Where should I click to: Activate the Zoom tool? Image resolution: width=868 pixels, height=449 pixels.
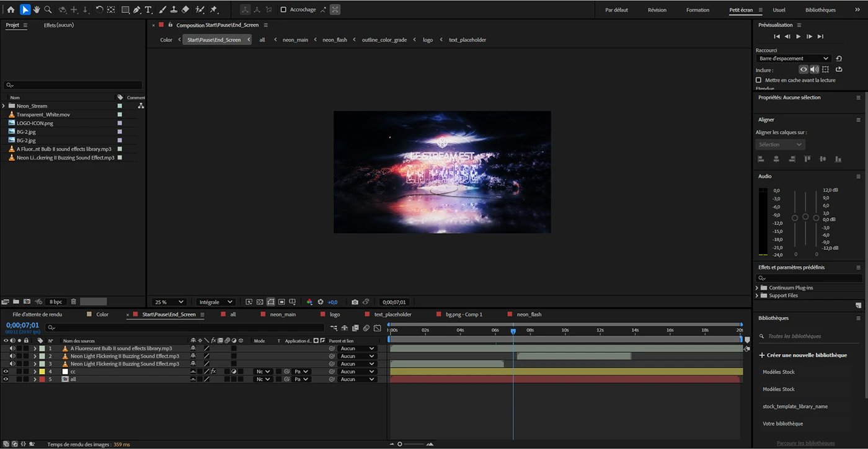point(48,9)
